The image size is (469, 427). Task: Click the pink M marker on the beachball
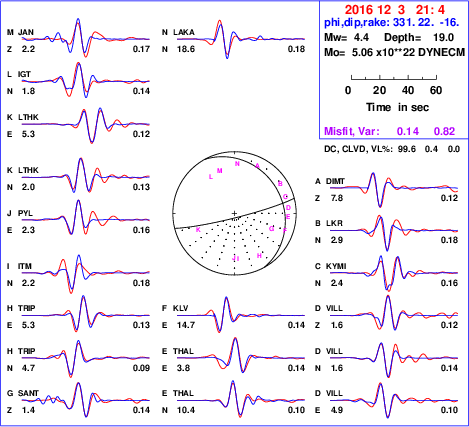tap(220, 171)
